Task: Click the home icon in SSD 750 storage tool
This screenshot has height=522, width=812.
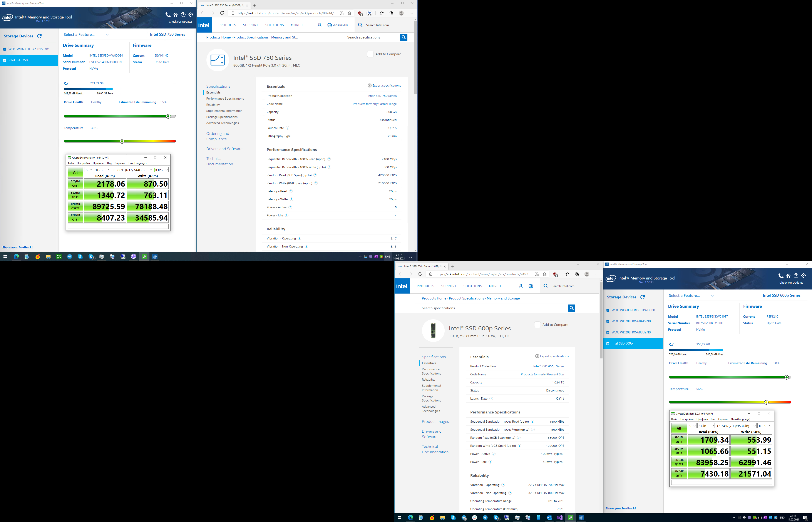Action: click(x=176, y=15)
